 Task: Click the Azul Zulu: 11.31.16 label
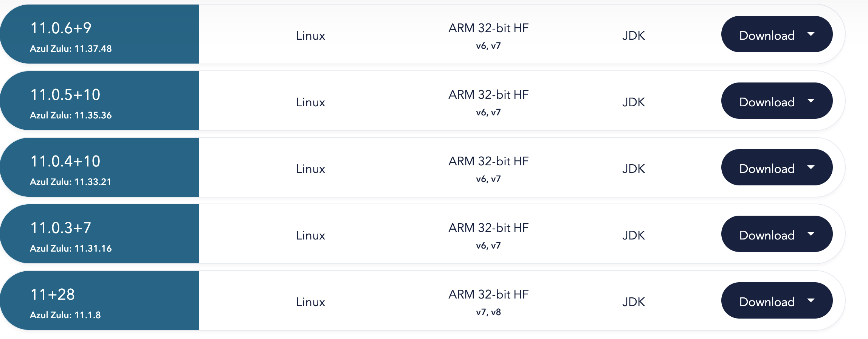[71, 249]
